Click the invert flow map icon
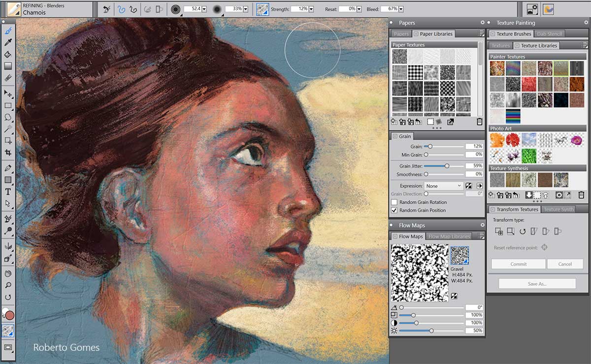This screenshot has width=591, height=364. (454, 296)
